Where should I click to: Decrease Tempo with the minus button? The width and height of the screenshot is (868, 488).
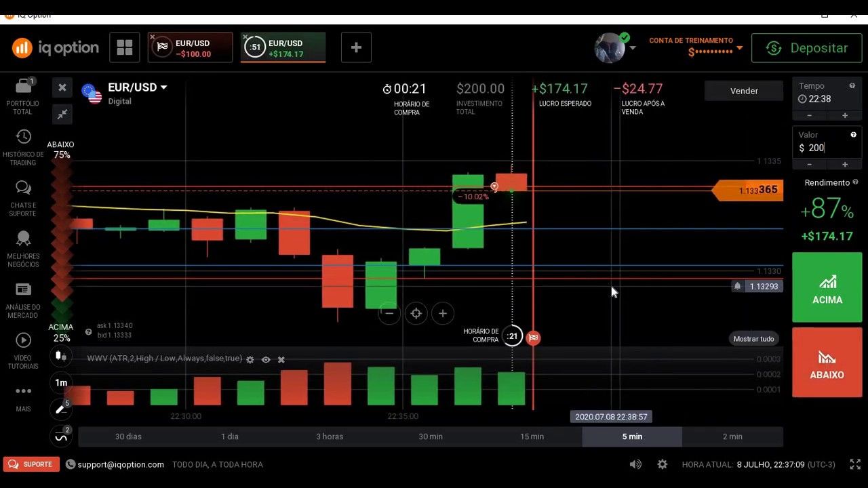point(810,115)
